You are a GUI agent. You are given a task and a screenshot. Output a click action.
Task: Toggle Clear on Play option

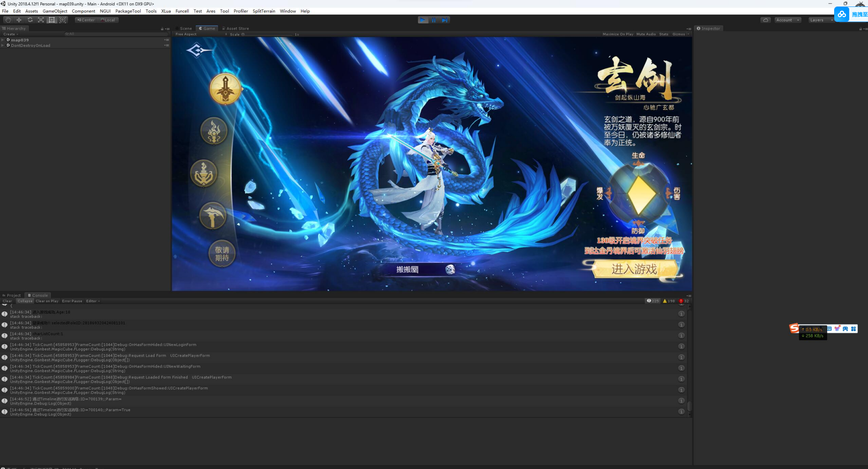47,301
